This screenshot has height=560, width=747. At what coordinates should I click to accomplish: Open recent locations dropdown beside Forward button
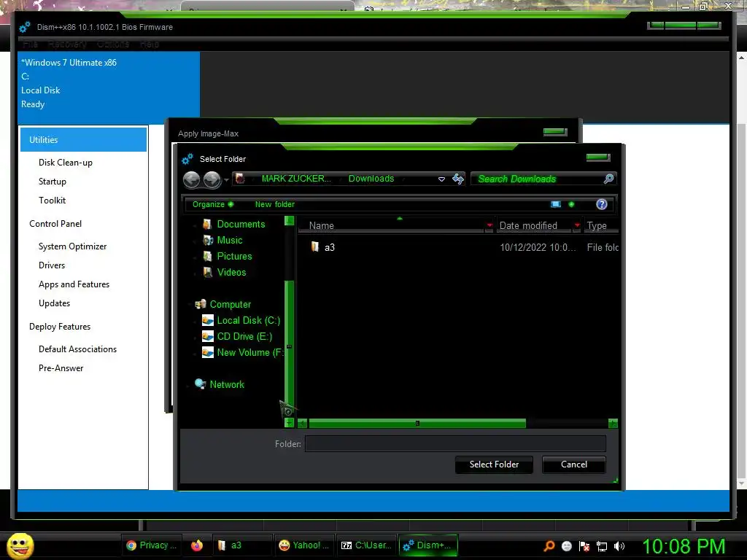coord(226,179)
